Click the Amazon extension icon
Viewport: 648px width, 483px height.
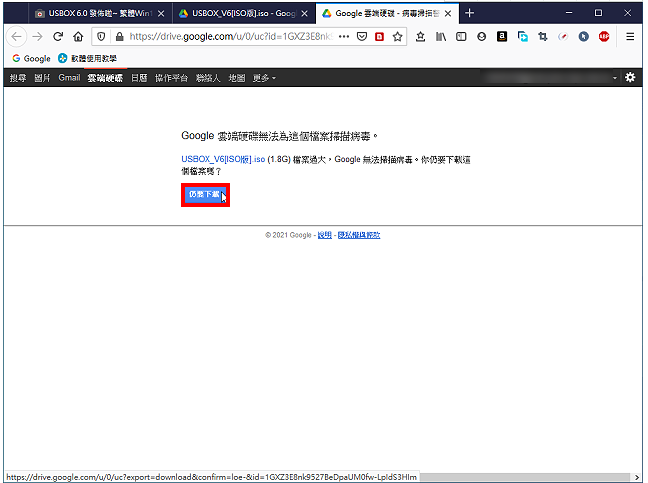coord(502,37)
